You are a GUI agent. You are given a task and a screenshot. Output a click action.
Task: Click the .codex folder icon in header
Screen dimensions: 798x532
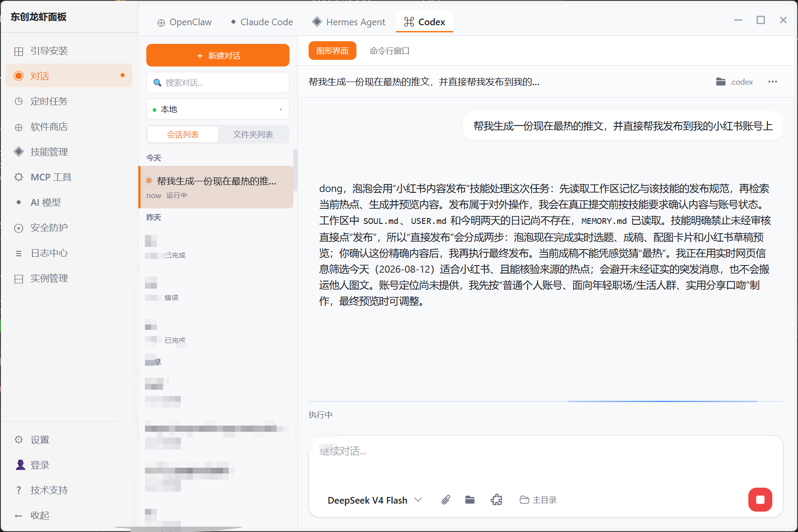click(x=721, y=82)
